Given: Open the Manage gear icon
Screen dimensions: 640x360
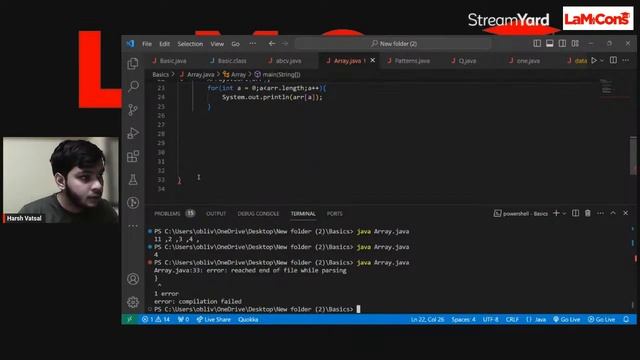Looking at the screenshot, I should tap(133, 302).
